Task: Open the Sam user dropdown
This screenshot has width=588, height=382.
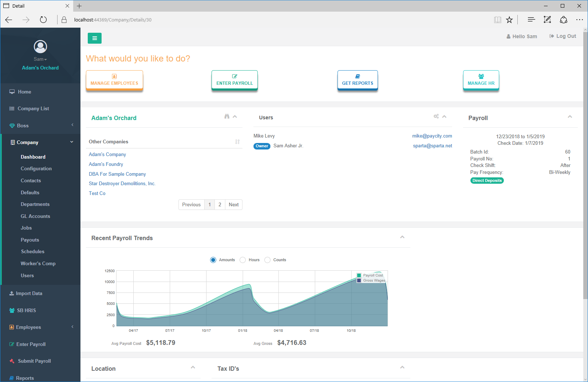Action: [x=40, y=59]
